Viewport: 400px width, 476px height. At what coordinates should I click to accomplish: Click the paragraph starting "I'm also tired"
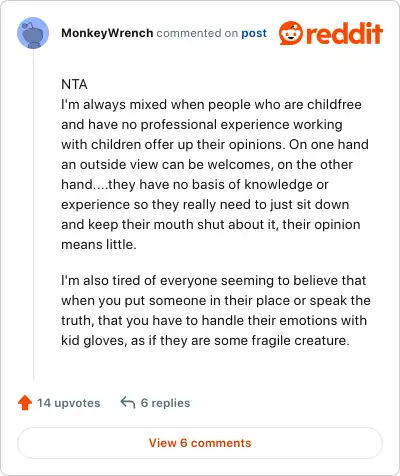(x=216, y=310)
